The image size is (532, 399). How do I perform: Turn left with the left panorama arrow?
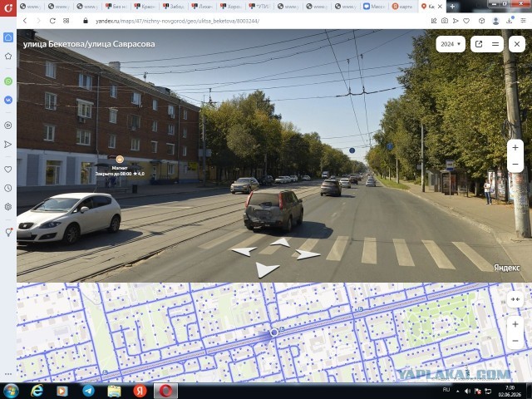[x=244, y=251]
